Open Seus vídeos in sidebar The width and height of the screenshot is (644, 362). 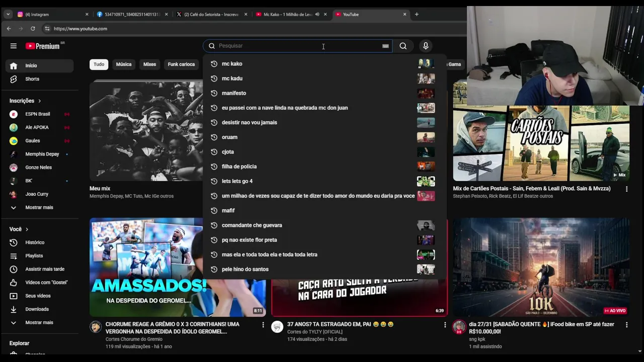pos(39,296)
